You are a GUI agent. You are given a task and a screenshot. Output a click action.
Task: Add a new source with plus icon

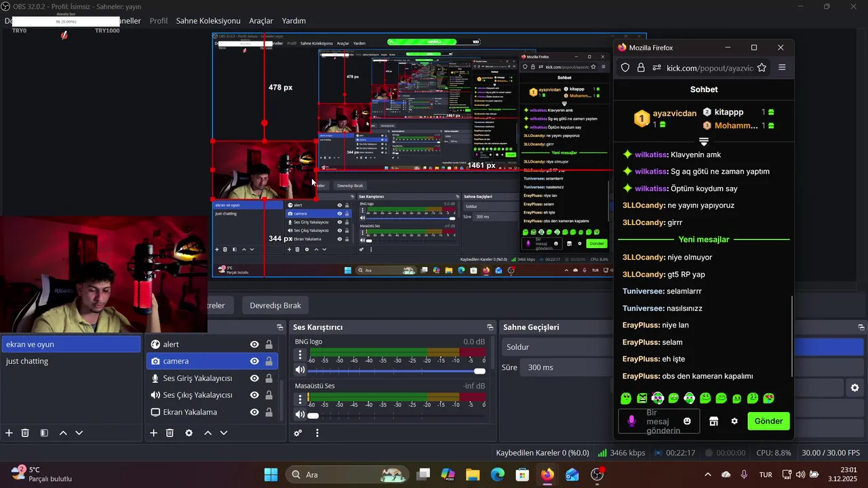(x=153, y=432)
